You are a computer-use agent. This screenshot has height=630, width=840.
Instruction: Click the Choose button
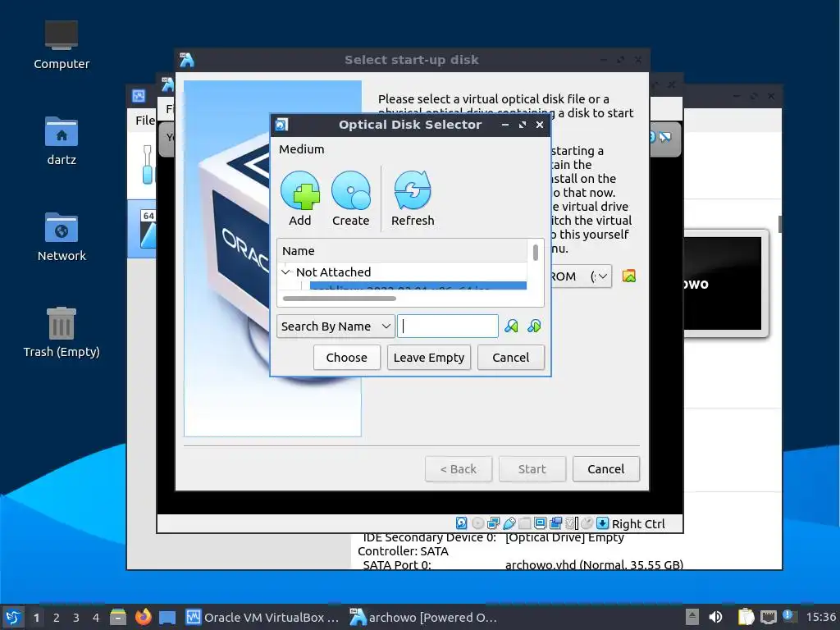[347, 358]
